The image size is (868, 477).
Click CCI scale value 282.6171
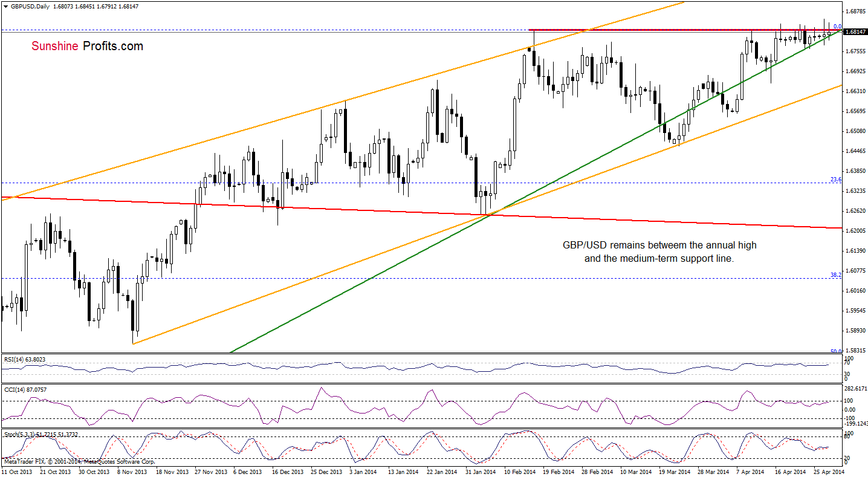point(856,389)
